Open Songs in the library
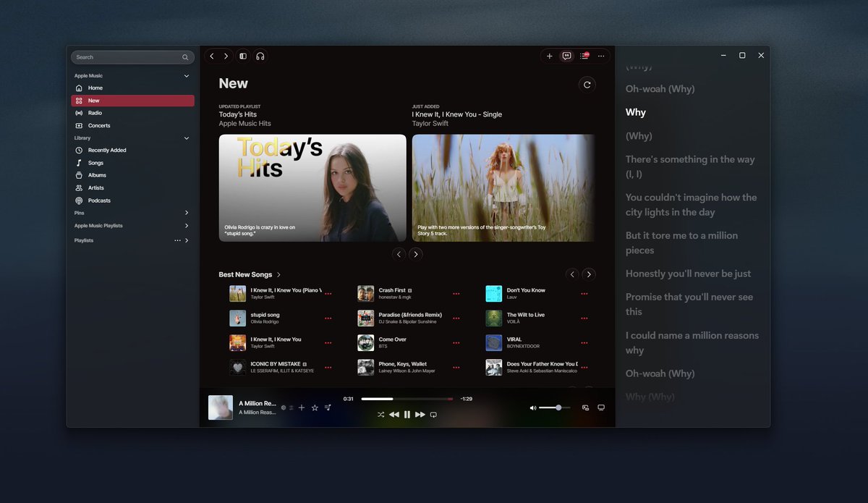 132,163
